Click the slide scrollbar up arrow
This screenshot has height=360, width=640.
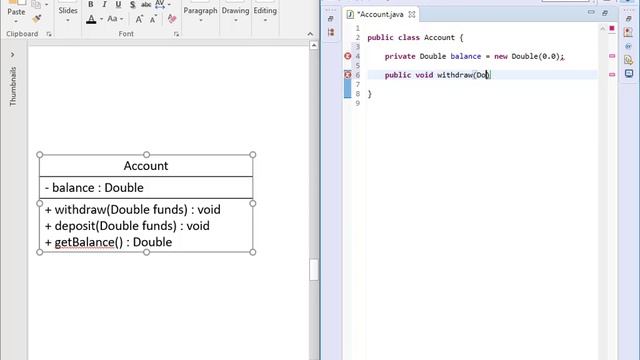(x=313, y=45)
